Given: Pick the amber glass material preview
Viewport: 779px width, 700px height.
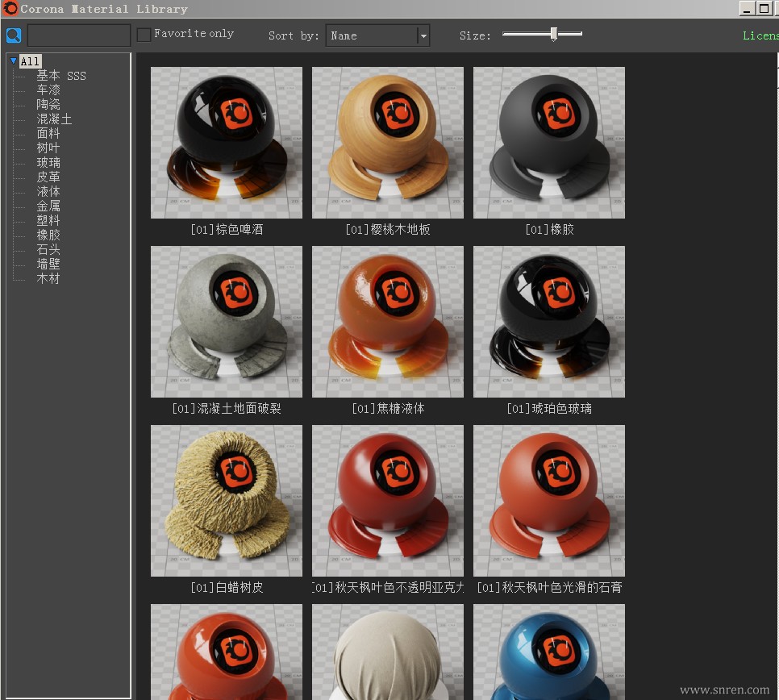Looking at the screenshot, I should point(549,322).
